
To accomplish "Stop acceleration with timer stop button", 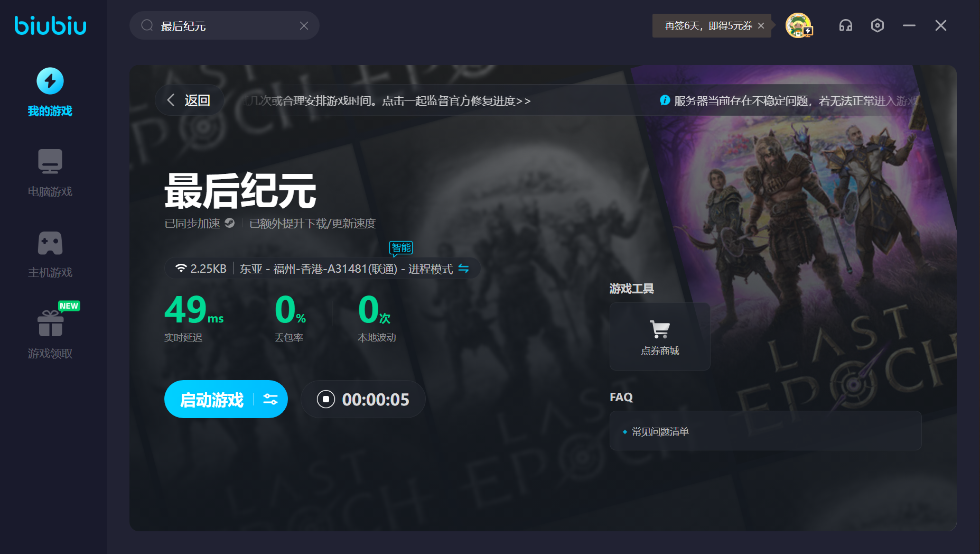I will pos(326,399).
